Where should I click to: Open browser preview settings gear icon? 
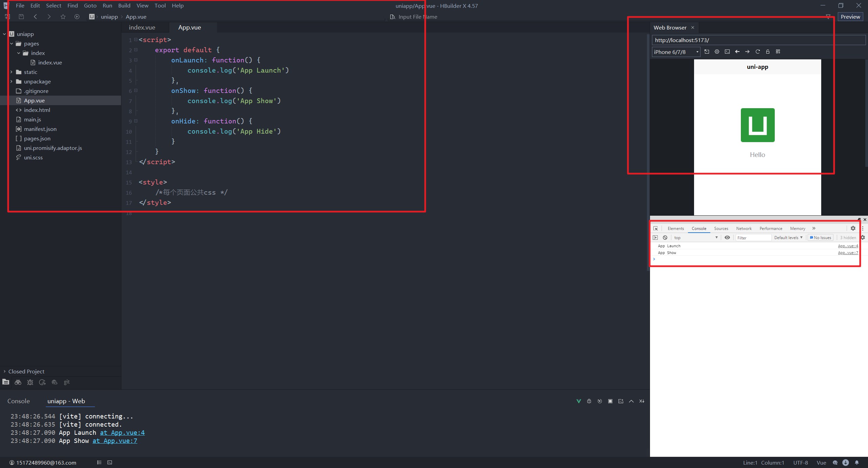(717, 52)
